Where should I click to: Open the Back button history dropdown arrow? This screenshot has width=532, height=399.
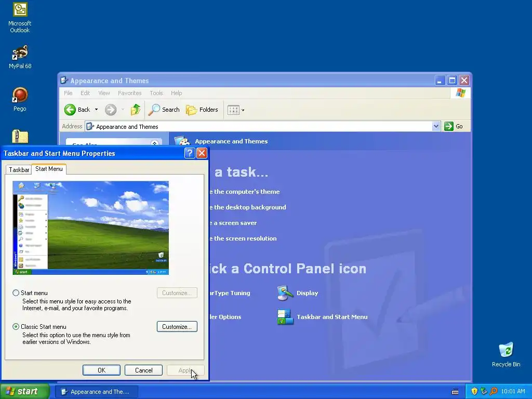click(x=96, y=110)
